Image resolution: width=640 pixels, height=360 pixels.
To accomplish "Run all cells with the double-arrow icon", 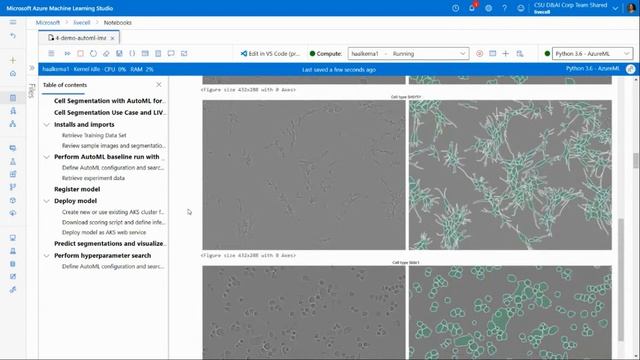I will (67, 53).
